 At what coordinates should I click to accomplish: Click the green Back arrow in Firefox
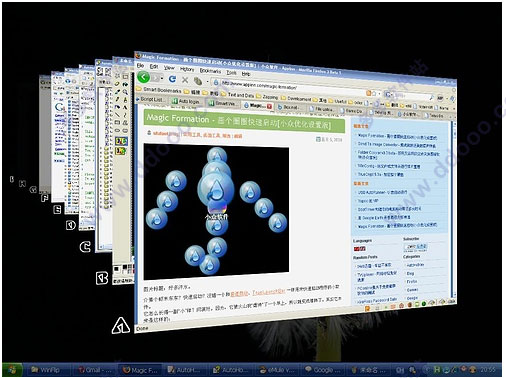[x=144, y=77]
